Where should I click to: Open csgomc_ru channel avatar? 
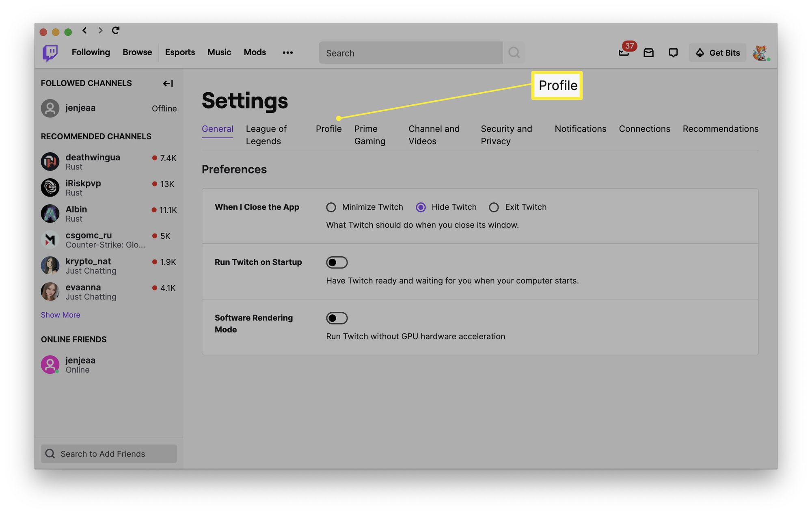50,240
